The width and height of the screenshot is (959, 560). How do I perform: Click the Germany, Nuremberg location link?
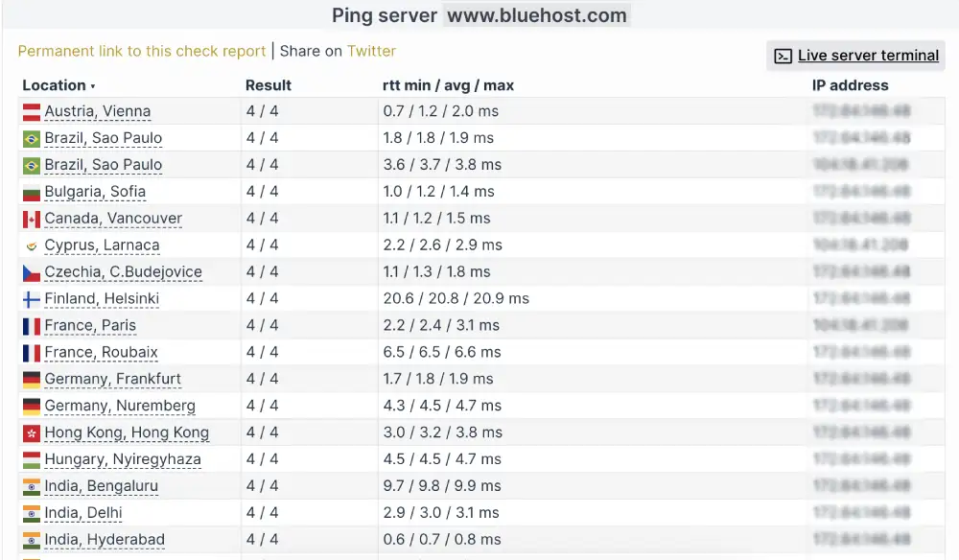(x=119, y=407)
